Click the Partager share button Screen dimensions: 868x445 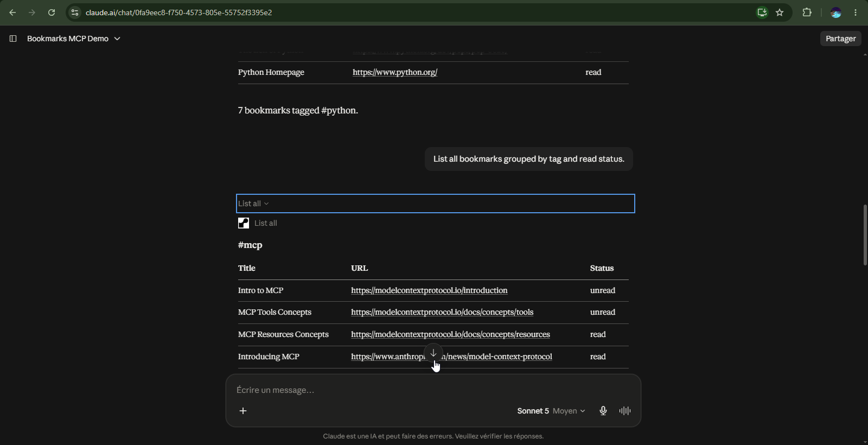point(840,39)
